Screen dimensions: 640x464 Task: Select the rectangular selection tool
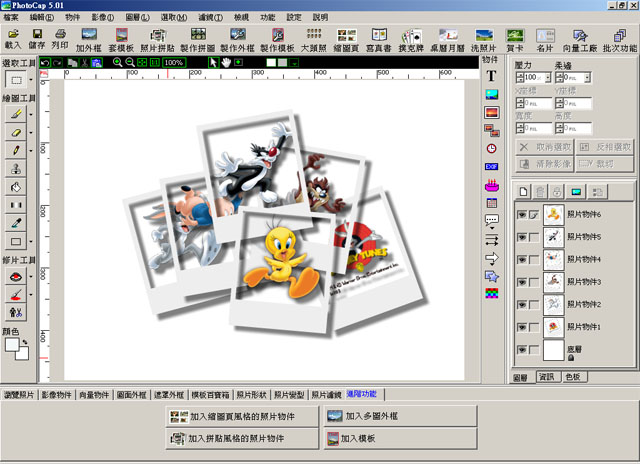point(16,79)
